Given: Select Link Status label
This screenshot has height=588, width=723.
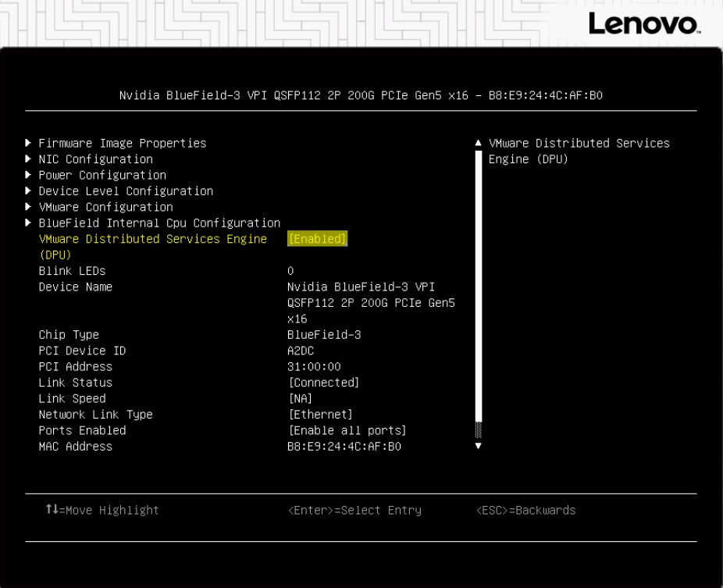Looking at the screenshot, I should 76,383.
